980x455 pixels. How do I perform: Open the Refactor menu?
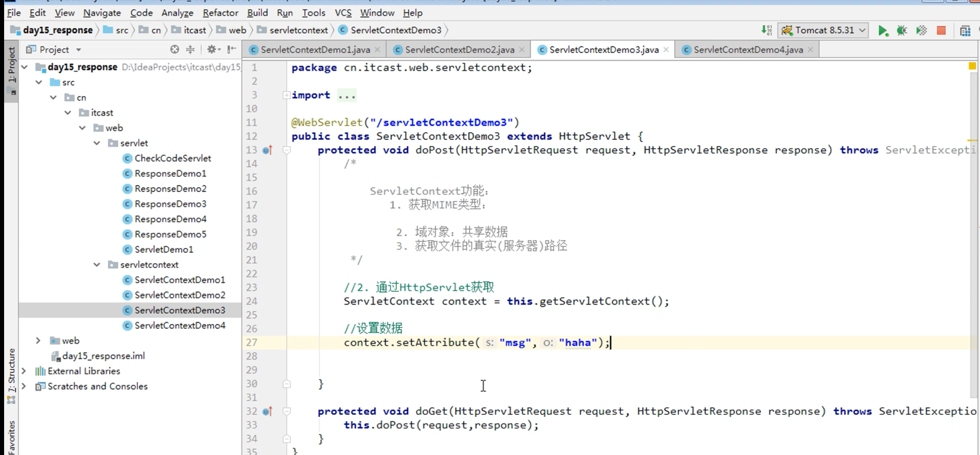220,13
